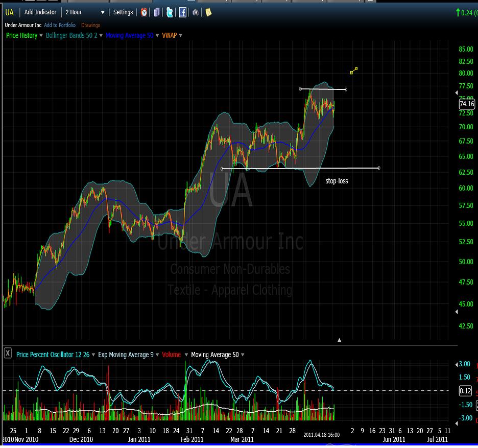The height and width of the screenshot is (448, 478).
Task: Click the Drawings link
Action: [x=90, y=25]
